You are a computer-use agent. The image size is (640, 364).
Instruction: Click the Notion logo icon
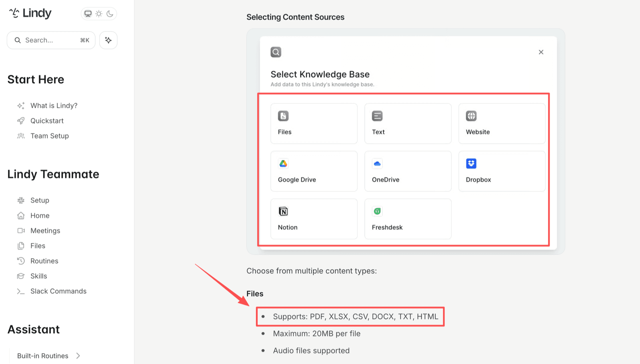[283, 211]
